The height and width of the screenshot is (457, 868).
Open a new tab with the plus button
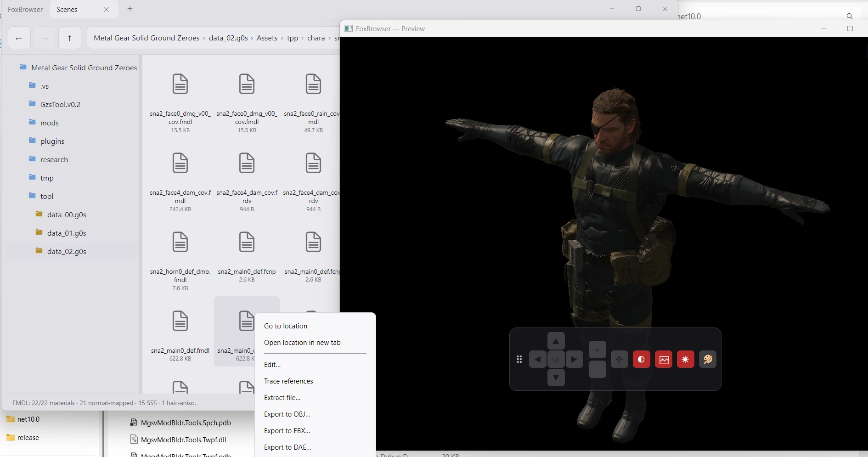coord(130,9)
